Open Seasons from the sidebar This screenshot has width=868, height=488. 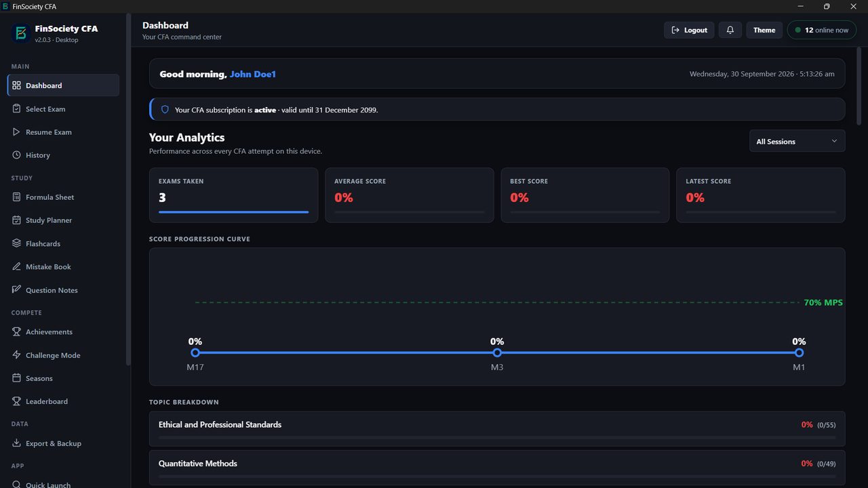(x=63, y=378)
